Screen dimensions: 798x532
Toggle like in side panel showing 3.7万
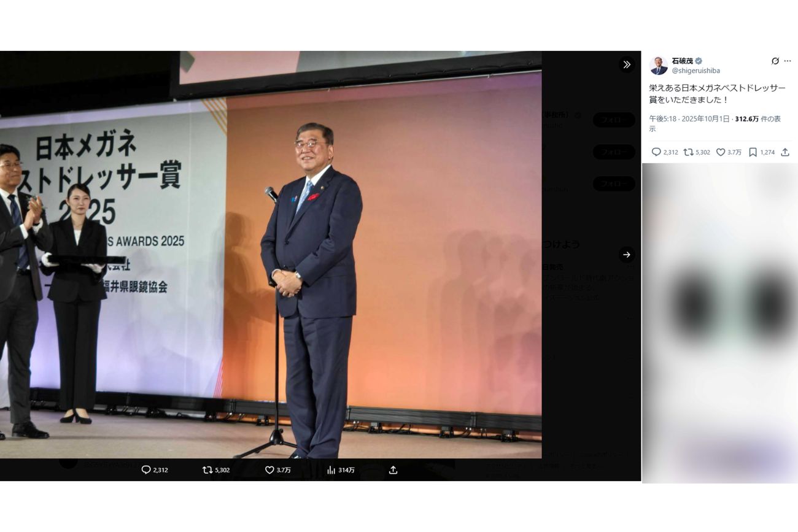coord(721,152)
